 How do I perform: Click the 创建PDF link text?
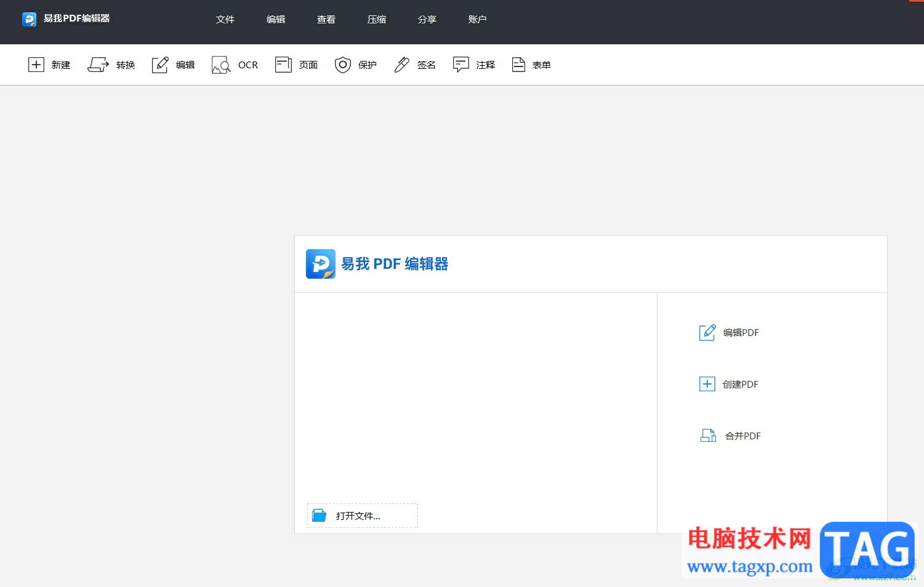point(741,384)
